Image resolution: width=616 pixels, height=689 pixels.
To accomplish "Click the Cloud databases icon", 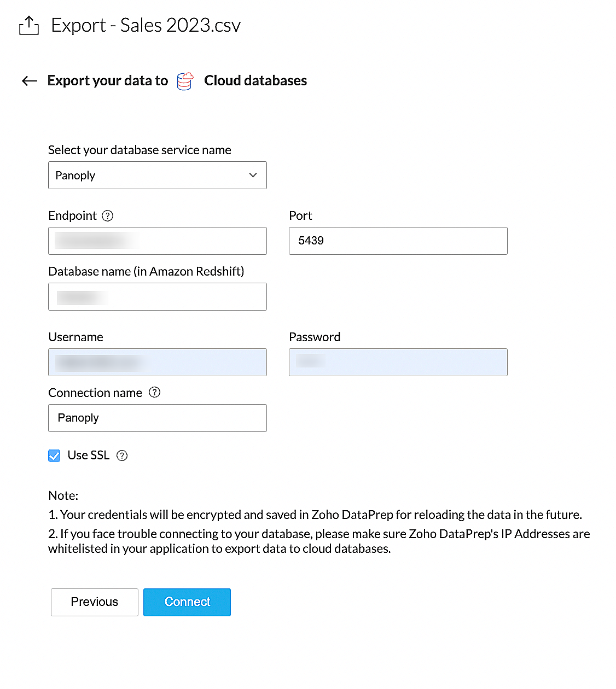I will 185,81.
